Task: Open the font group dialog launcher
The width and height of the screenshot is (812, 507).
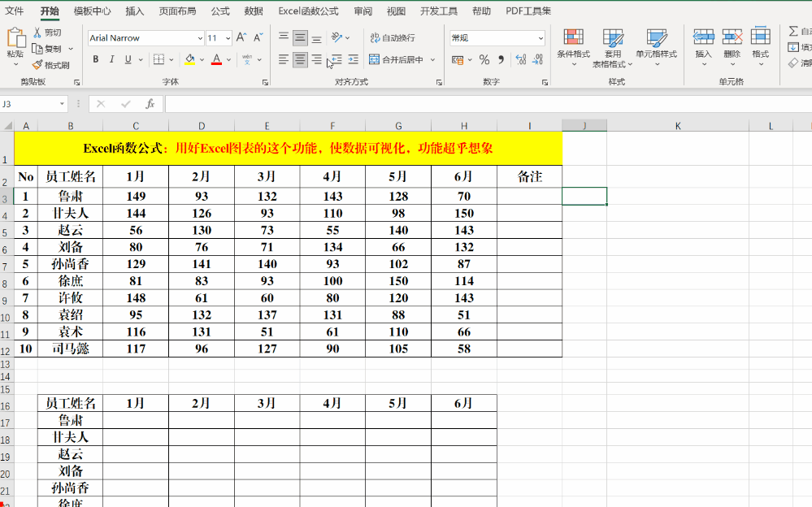Action: (x=265, y=82)
